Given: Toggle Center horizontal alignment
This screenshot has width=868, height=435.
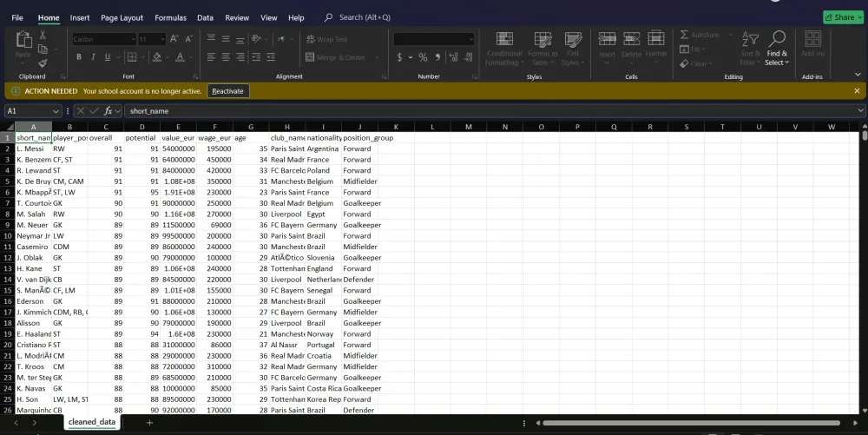Looking at the screenshot, I should tap(226, 57).
